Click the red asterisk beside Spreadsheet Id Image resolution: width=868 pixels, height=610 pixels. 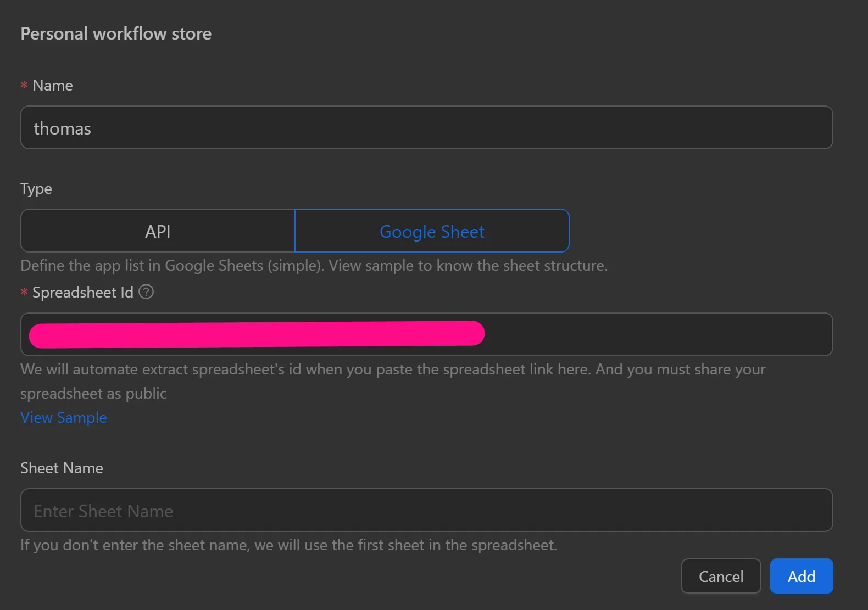tap(24, 293)
